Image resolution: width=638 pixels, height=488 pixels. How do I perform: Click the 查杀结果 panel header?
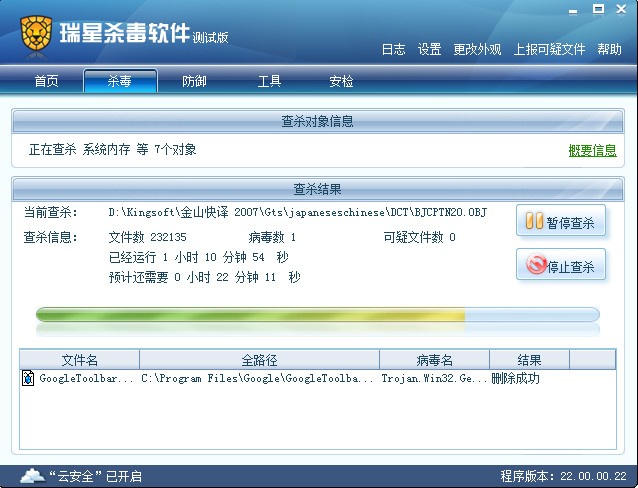pyautogui.click(x=317, y=189)
